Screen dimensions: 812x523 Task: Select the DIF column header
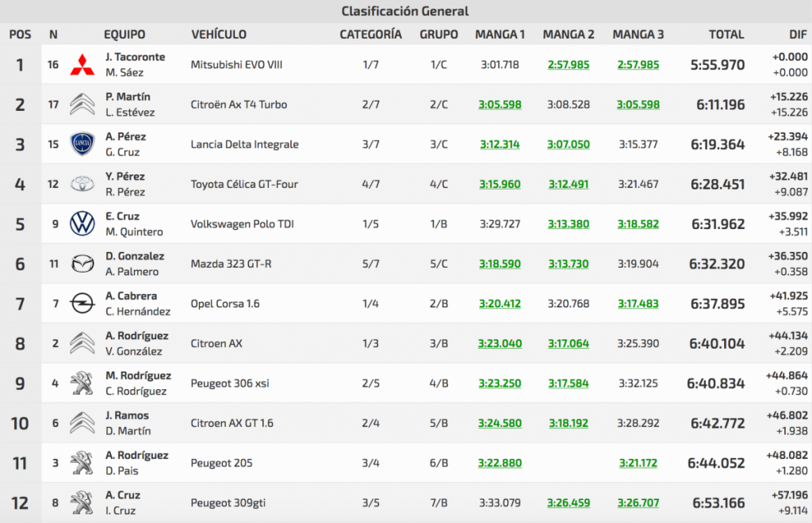click(795, 34)
